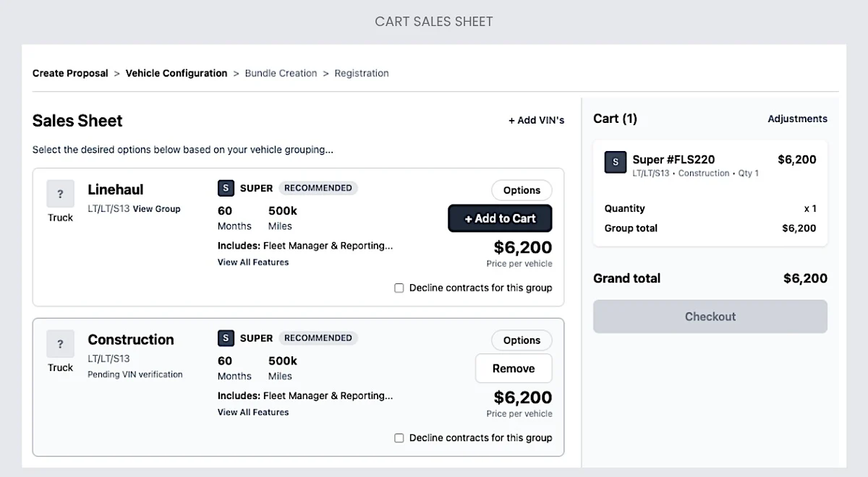Add Linehaul Super plan to cart

coord(500,218)
